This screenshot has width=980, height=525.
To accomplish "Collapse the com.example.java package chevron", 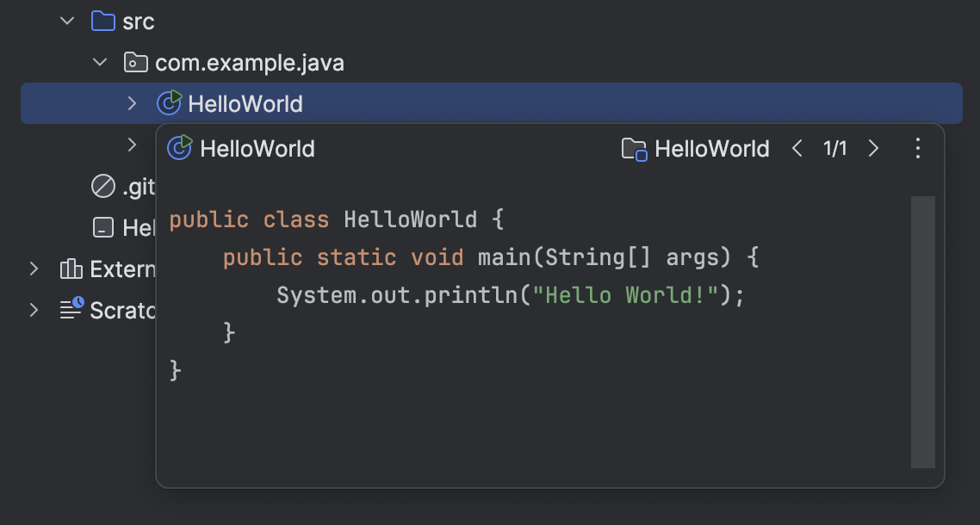I will (100, 63).
